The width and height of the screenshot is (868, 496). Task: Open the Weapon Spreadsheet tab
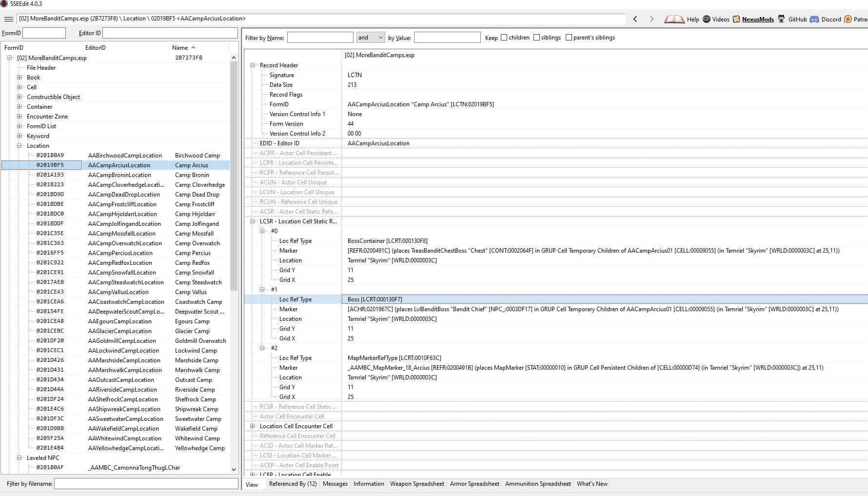417,484
